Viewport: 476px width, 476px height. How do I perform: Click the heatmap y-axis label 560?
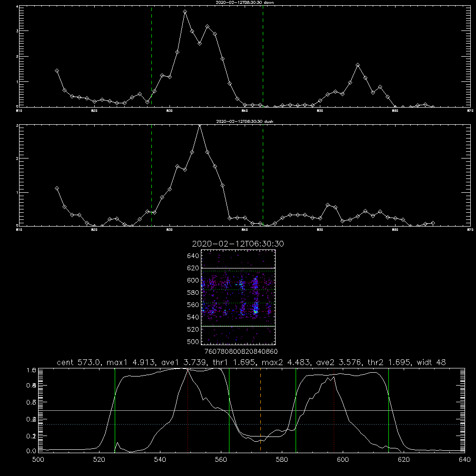pos(193,305)
